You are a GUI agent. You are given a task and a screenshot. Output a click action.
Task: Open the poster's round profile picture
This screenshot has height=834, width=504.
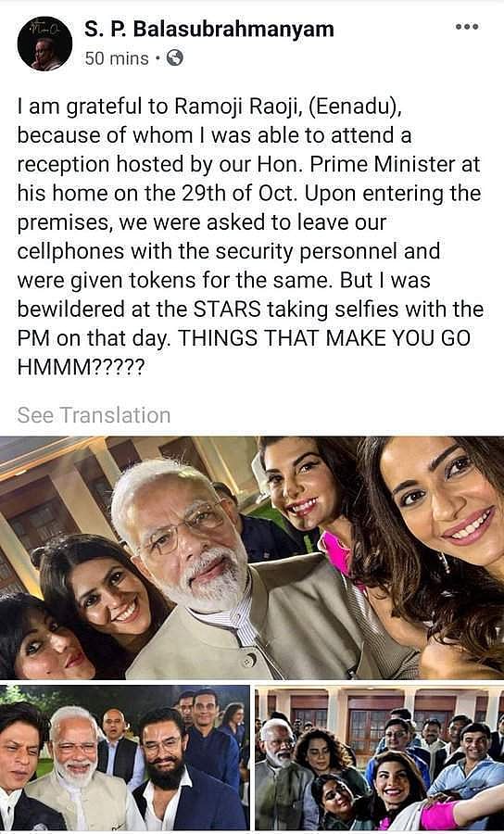pos(44,44)
